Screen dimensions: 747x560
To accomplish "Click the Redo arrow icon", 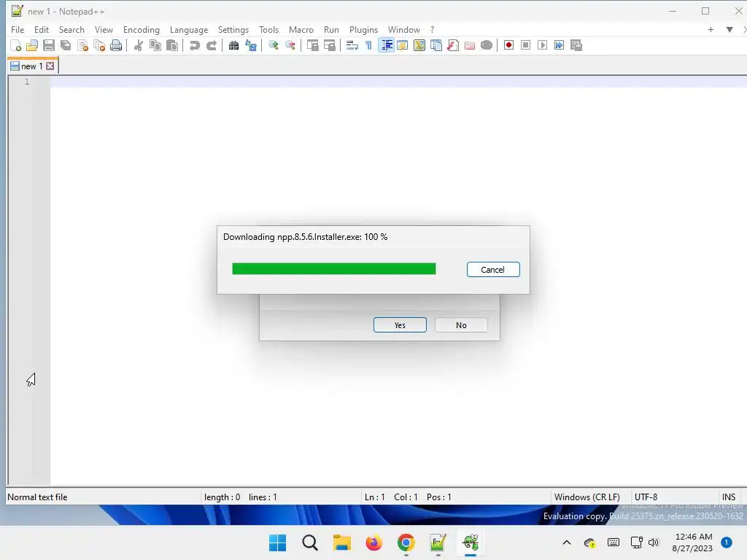I will (x=211, y=45).
